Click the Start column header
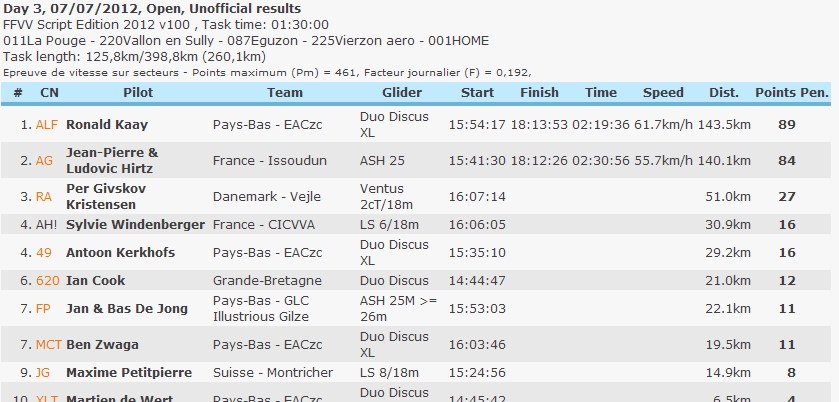The height and width of the screenshot is (402, 839). click(x=477, y=93)
